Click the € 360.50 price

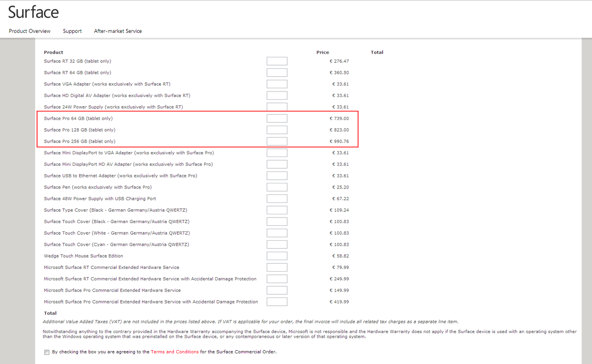pos(339,73)
